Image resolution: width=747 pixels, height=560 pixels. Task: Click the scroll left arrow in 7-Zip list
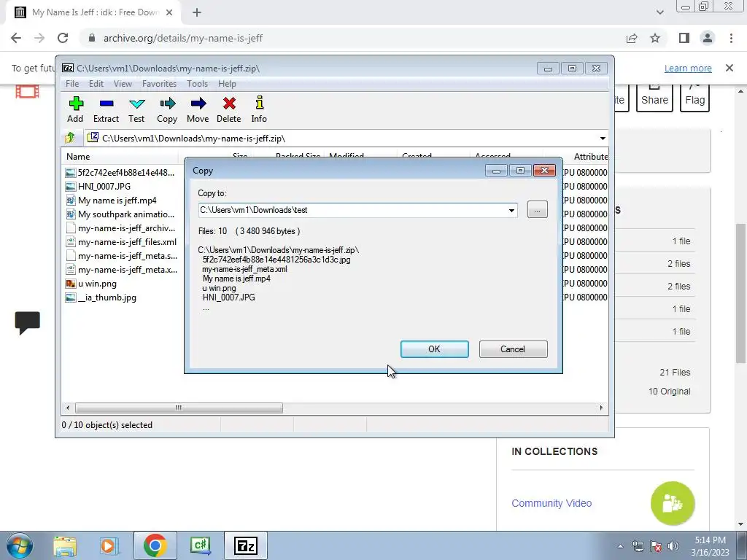pos(68,408)
